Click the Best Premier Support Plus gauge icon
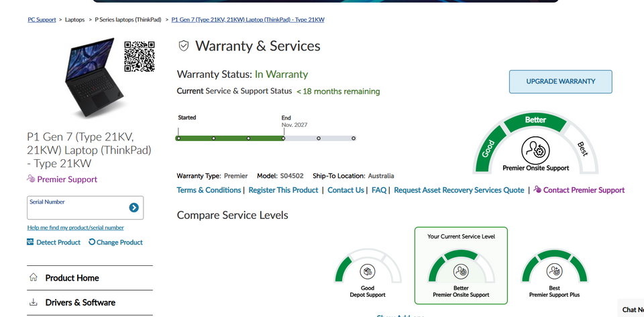644x317 pixels. [x=555, y=271]
